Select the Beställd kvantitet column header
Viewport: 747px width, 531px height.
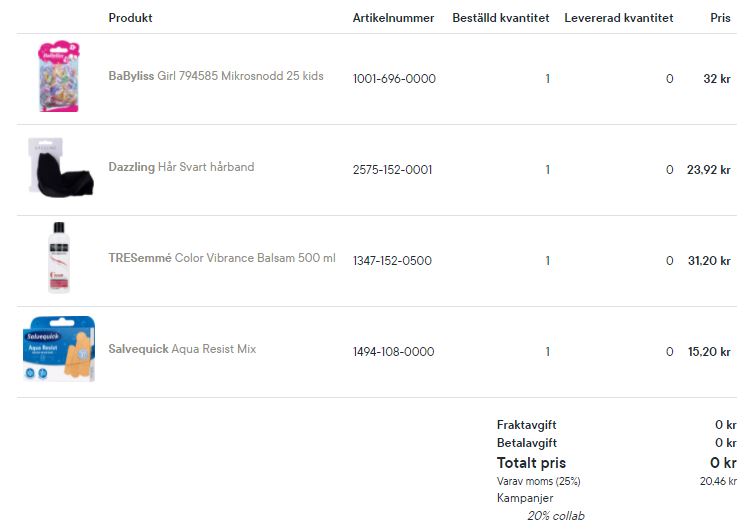501,18
